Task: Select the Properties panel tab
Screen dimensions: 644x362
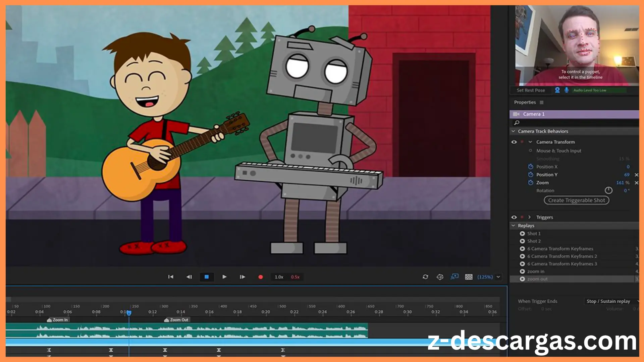Action: pos(525,102)
